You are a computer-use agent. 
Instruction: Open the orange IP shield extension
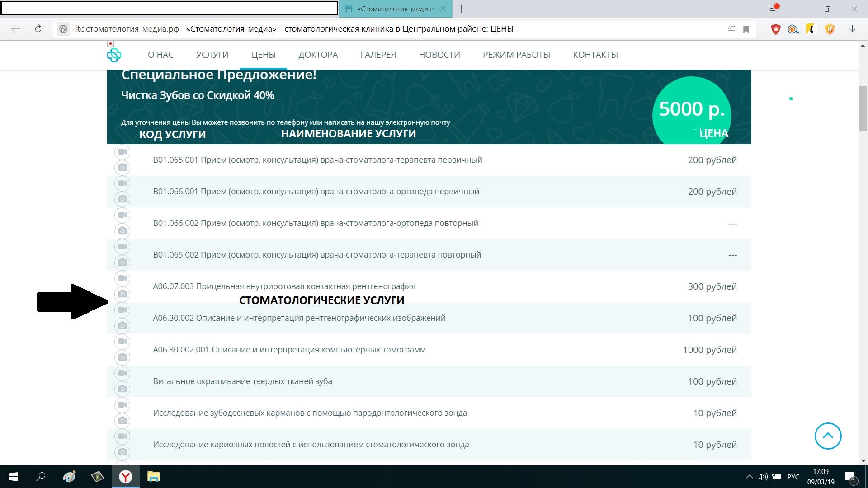pos(830,29)
